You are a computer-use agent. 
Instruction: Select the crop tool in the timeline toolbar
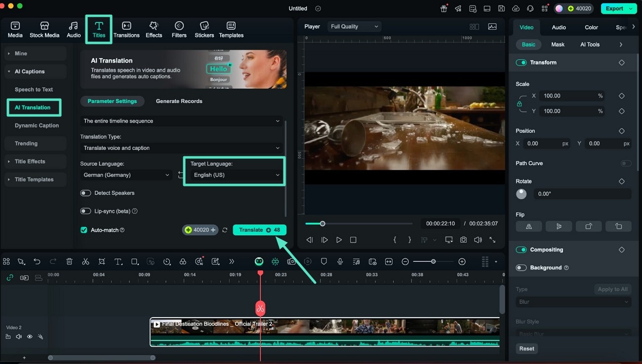coord(102,262)
